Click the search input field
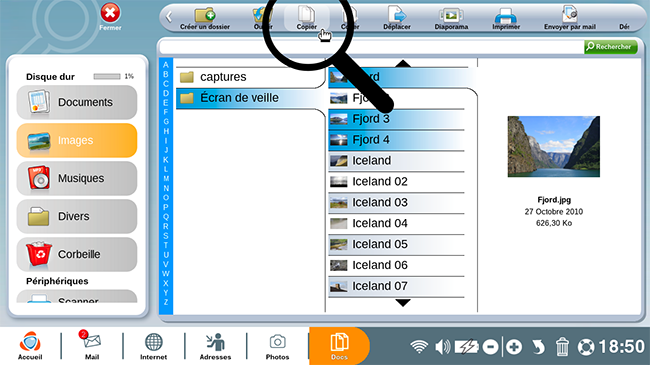 (x=372, y=47)
